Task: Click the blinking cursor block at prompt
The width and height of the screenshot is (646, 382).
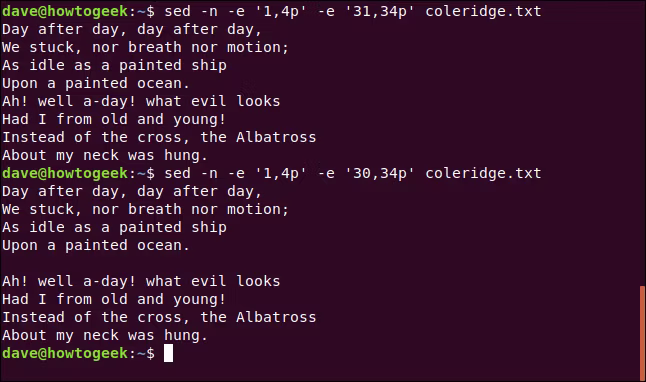Action: (169, 354)
